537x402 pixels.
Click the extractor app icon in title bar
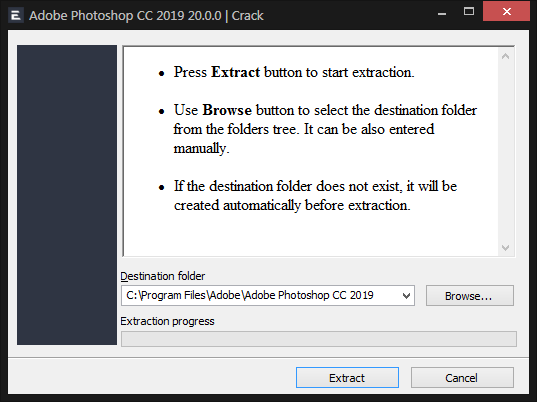point(16,16)
